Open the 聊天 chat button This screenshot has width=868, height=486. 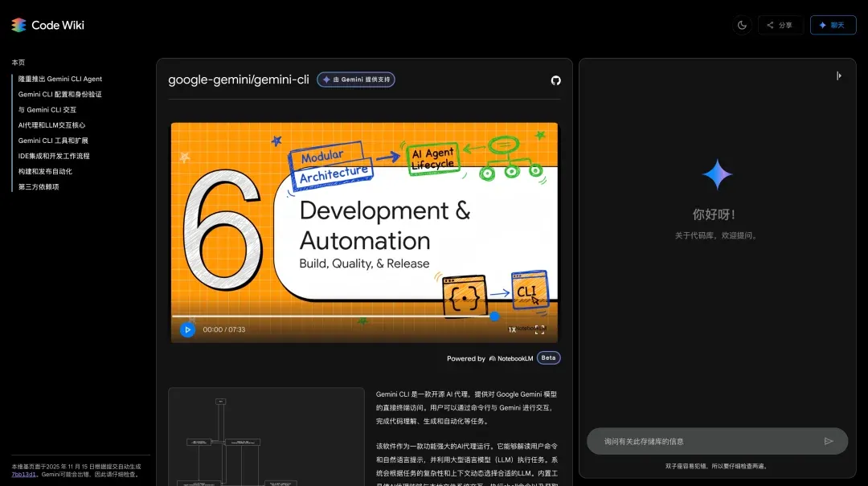833,25
